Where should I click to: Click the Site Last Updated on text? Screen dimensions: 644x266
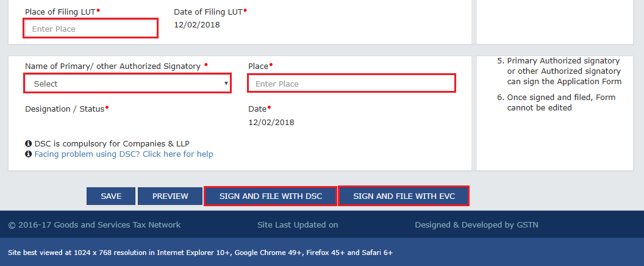coord(298,225)
